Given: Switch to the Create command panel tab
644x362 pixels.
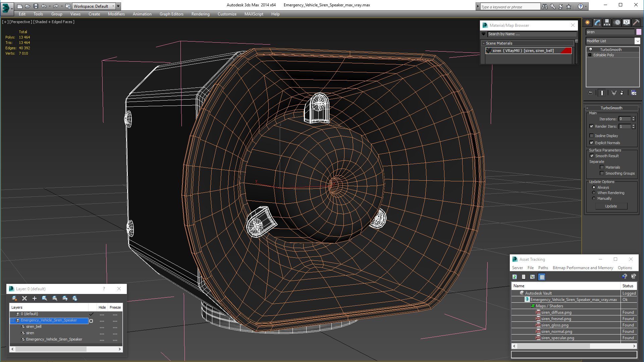Looking at the screenshot, I should [x=588, y=22].
